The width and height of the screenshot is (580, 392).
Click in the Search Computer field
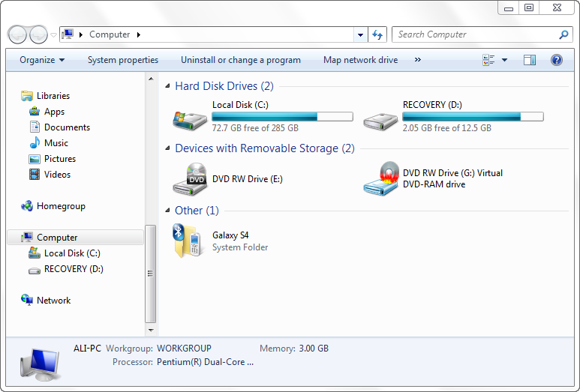(x=475, y=34)
